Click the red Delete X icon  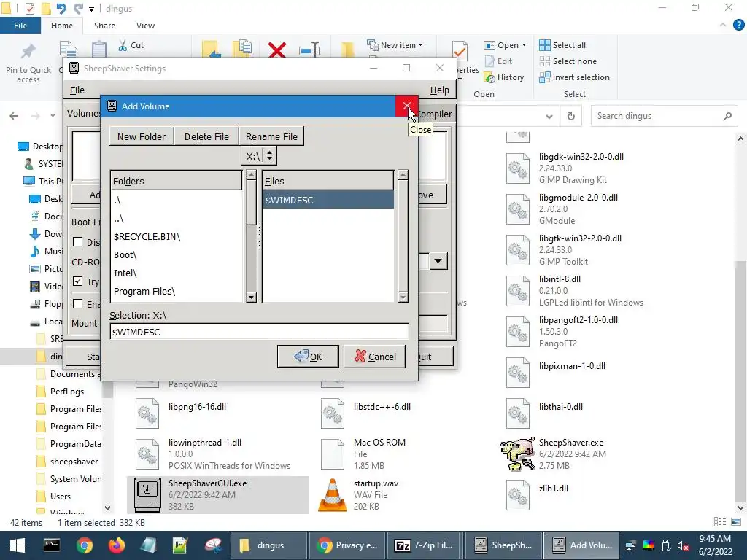(276, 50)
